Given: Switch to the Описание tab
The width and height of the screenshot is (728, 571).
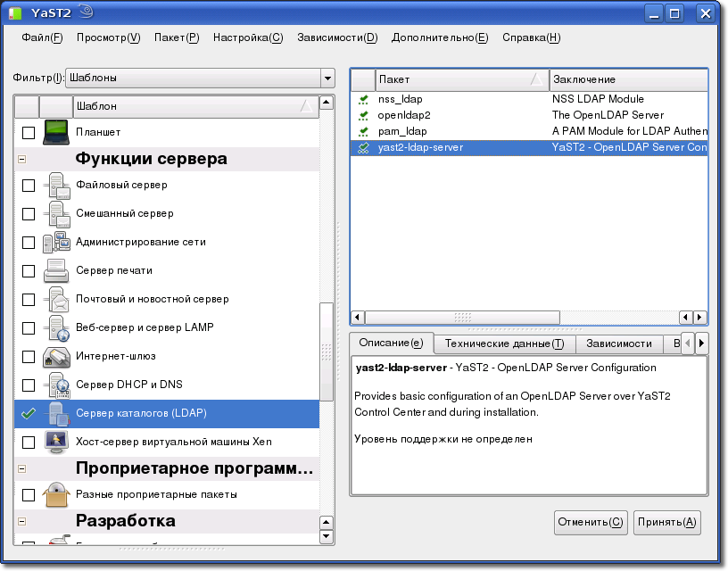Looking at the screenshot, I should pos(392,343).
